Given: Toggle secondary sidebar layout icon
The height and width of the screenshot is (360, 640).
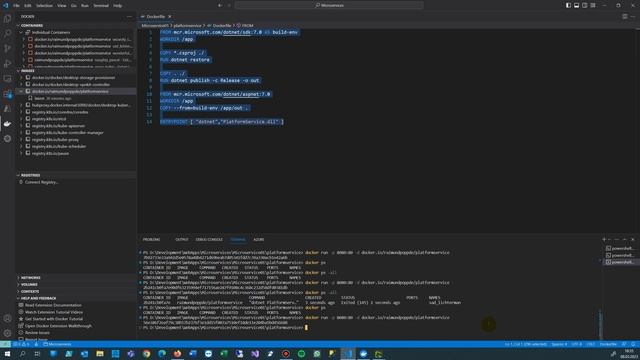Looking at the screenshot, I should [x=584, y=5].
